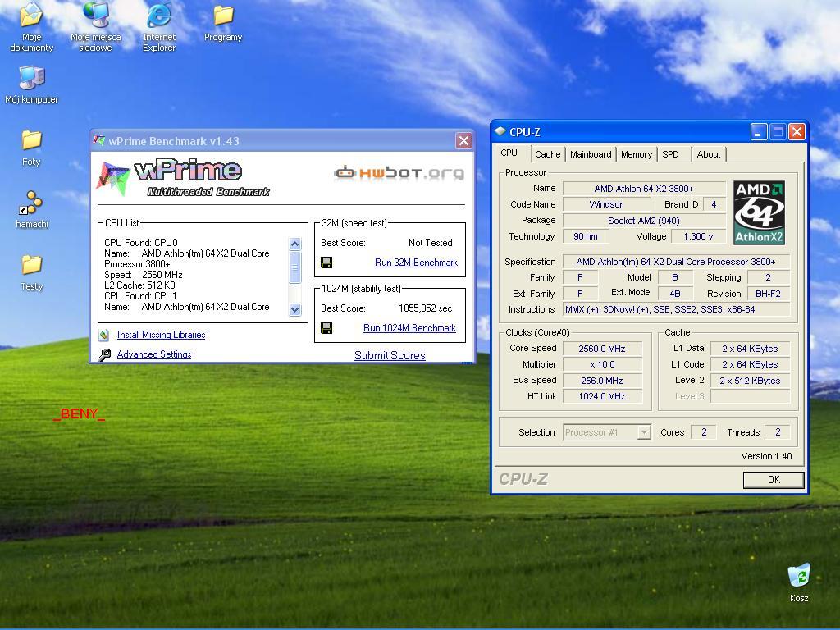Click the CPU Found: CPU0 line
Image resolution: width=840 pixels, height=630 pixels.
pos(141,243)
